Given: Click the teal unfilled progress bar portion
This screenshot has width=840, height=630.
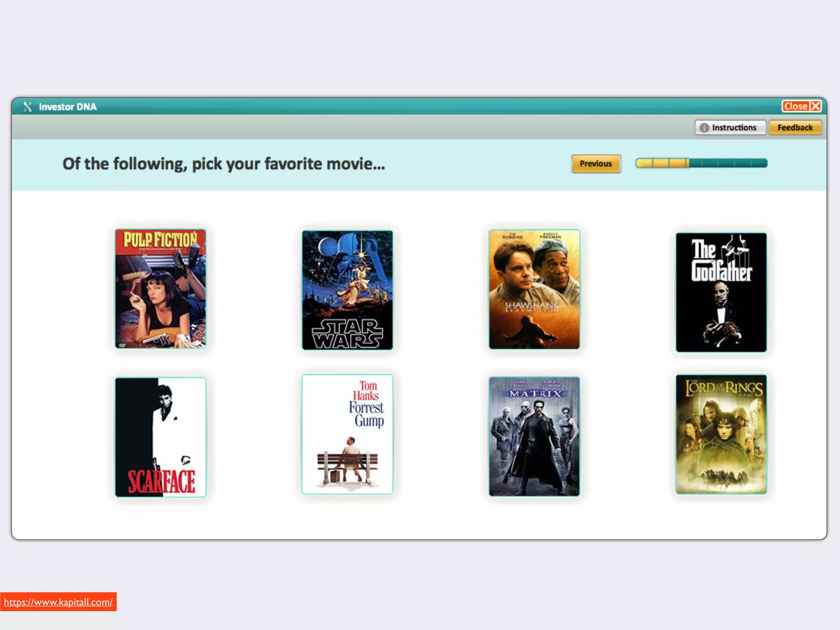Looking at the screenshot, I should click(x=728, y=163).
